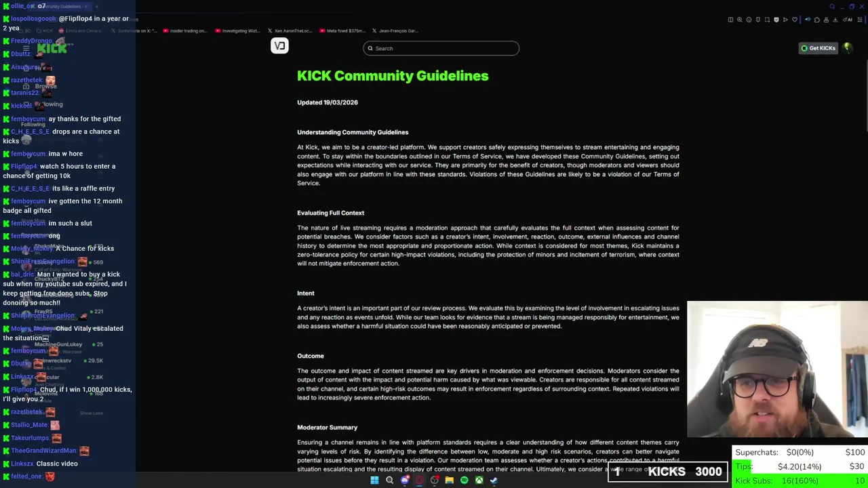This screenshot has height=488, width=868.
Task: Open the user avatar beside Get KICKs
Action: (847, 47)
